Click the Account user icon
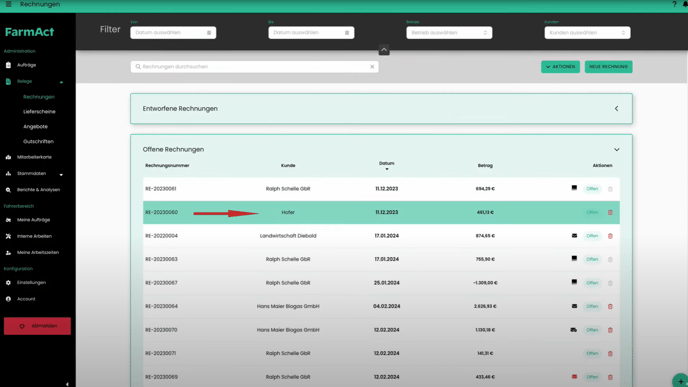The image size is (688, 387). coord(8,299)
